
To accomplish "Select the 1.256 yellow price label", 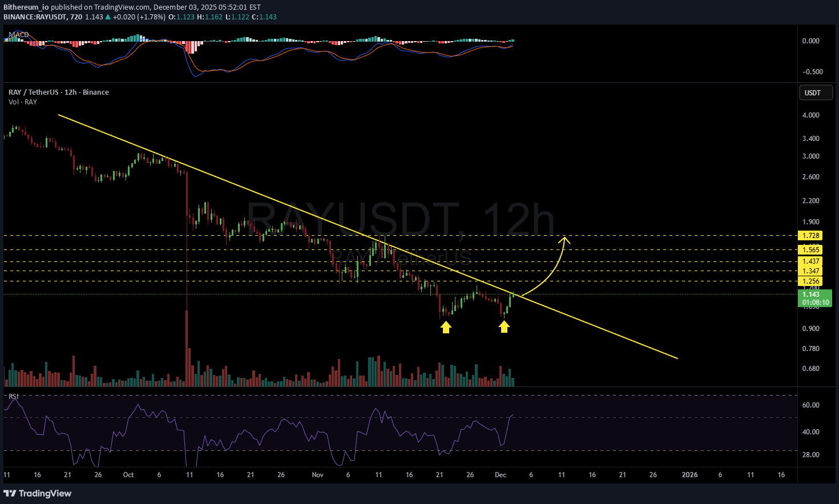I will (810, 281).
